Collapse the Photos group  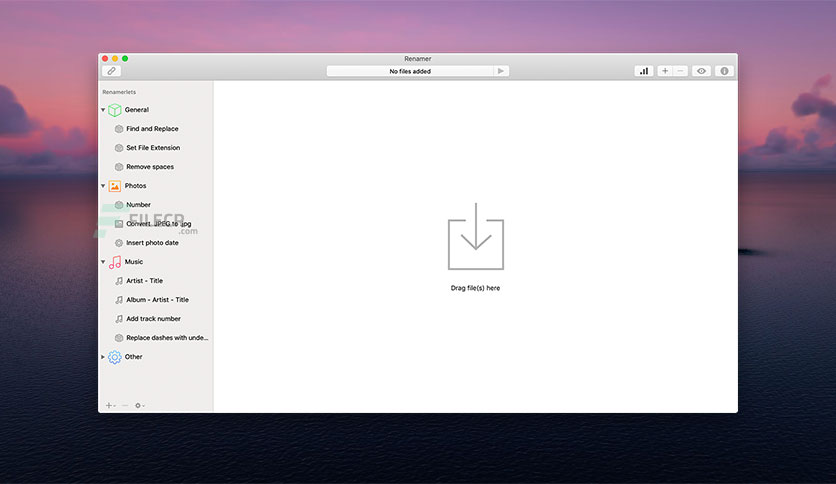pos(103,186)
